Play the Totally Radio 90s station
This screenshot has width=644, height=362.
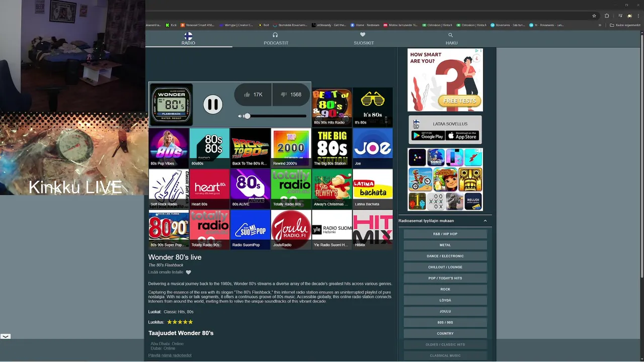(x=210, y=229)
